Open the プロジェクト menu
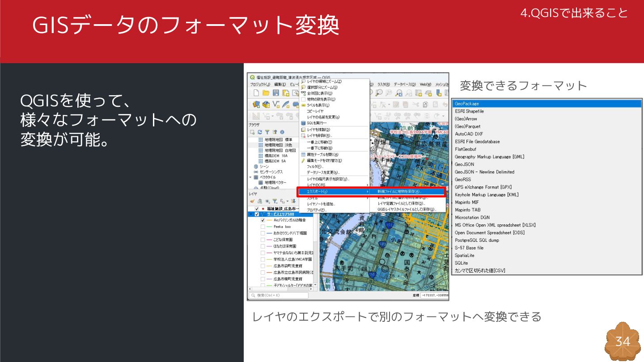This screenshot has height=362, width=644. click(x=260, y=84)
